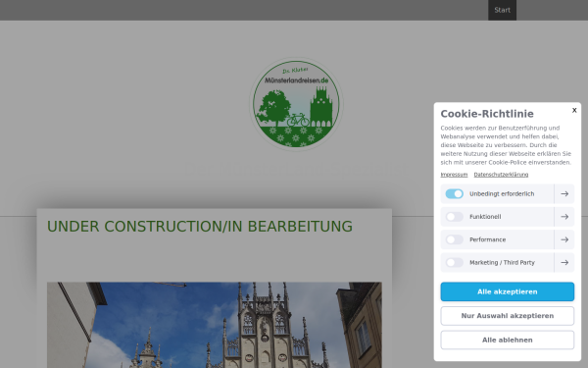Expand Funktionell details arrow
The width and height of the screenshot is (588, 368).
pyautogui.click(x=564, y=217)
